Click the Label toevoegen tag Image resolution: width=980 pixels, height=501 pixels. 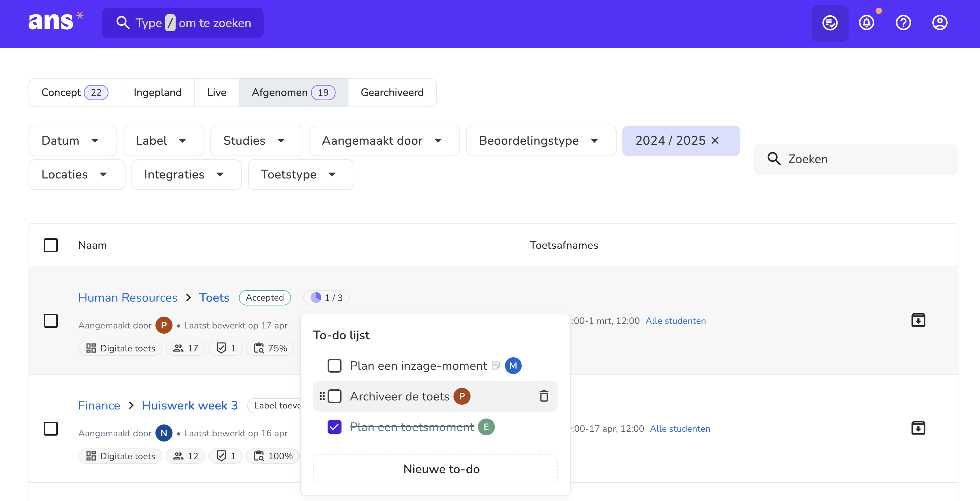tap(275, 405)
